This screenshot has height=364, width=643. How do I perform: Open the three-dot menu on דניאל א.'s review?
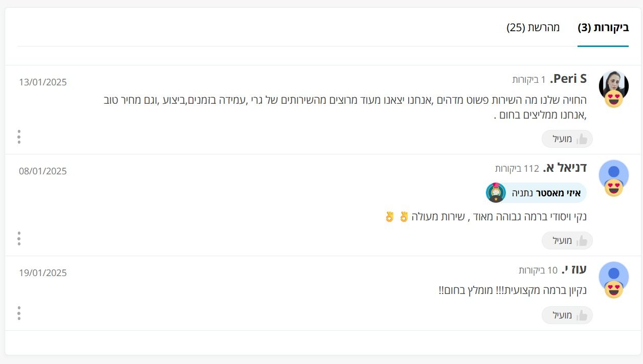click(19, 238)
